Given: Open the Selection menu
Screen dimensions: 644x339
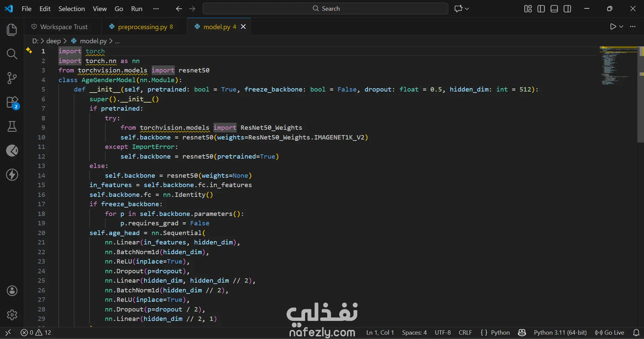Looking at the screenshot, I should (x=71, y=9).
